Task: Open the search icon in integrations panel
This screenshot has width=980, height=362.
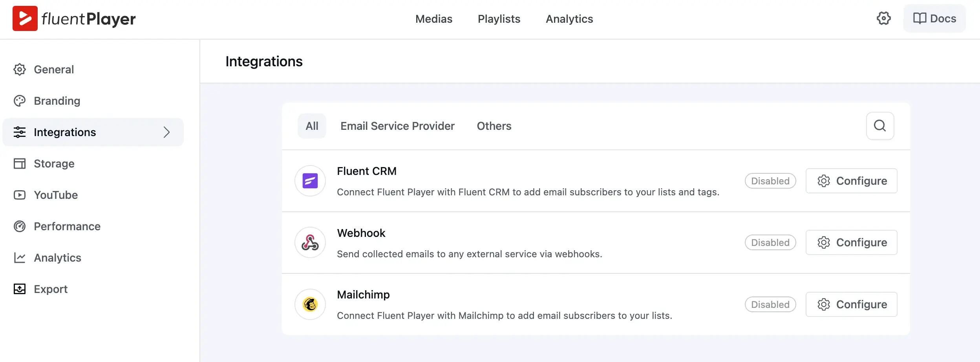Action: (x=880, y=126)
